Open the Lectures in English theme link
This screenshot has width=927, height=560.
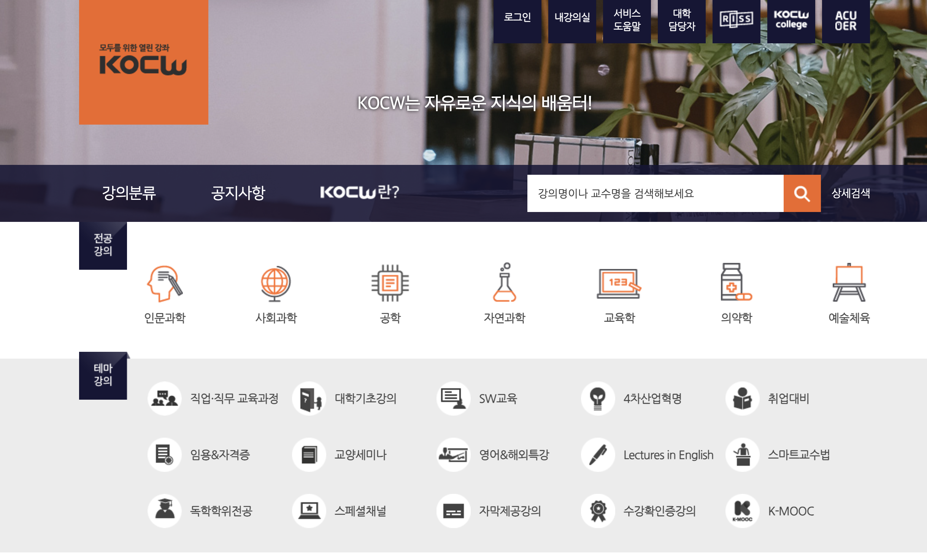pyautogui.click(x=668, y=455)
